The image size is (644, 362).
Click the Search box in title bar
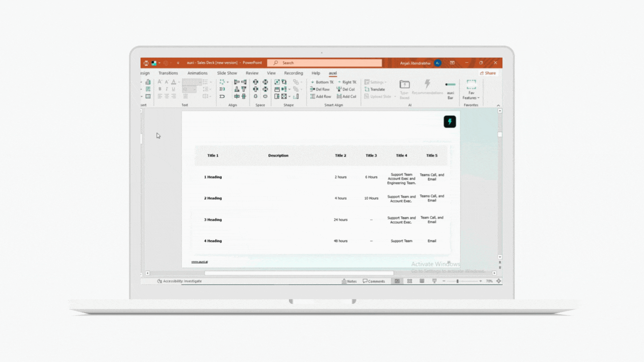[x=325, y=63]
